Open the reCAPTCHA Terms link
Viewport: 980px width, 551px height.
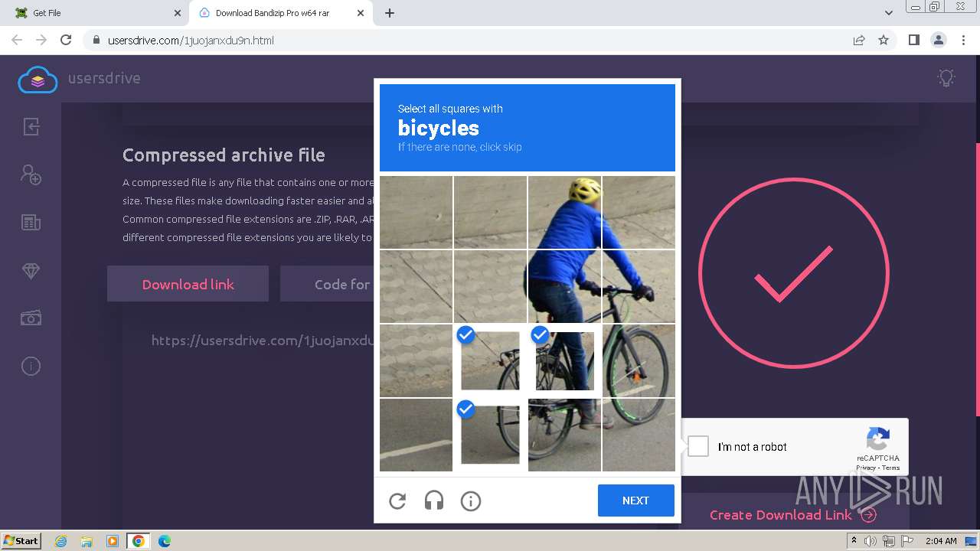890,468
